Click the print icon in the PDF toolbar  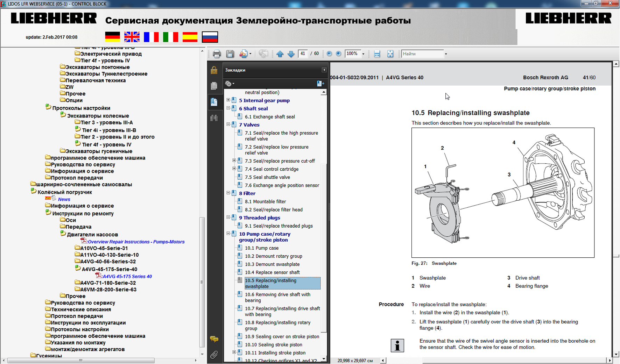(217, 54)
